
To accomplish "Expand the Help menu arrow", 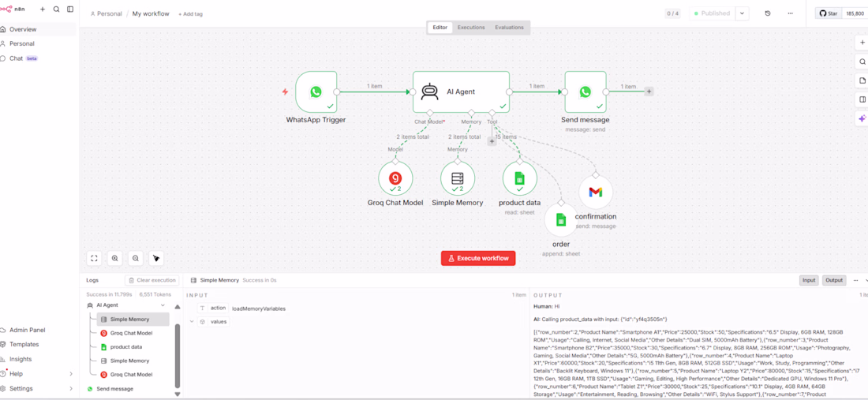I will (70, 374).
